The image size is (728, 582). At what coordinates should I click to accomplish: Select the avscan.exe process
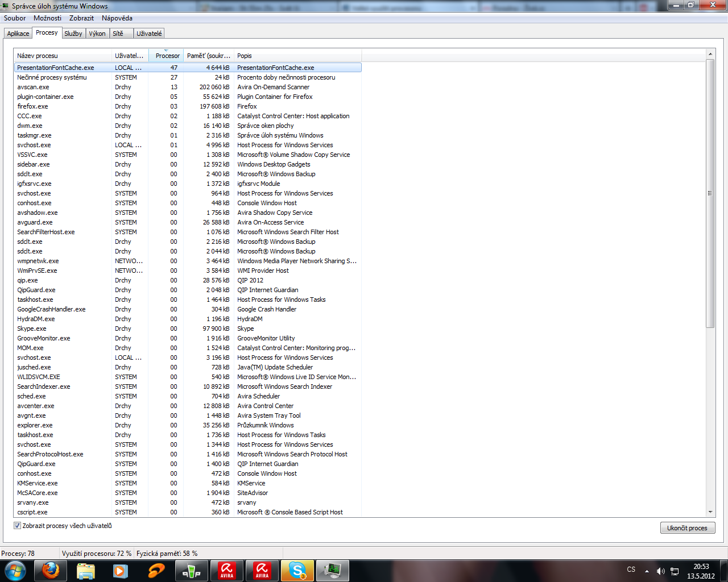pyautogui.click(x=188, y=87)
